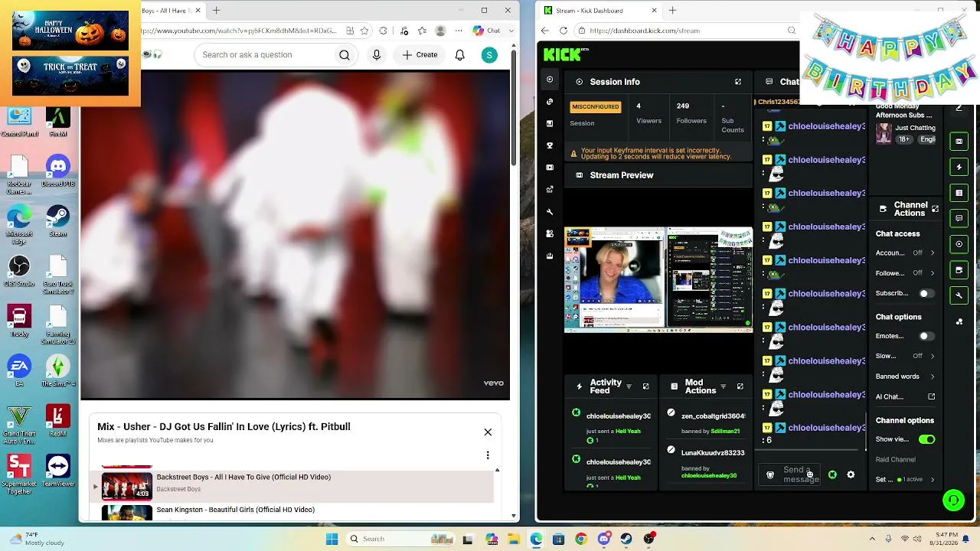Click the YouTube page vertical scrollbar
This screenshot has width=980, height=551.
click(x=514, y=107)
